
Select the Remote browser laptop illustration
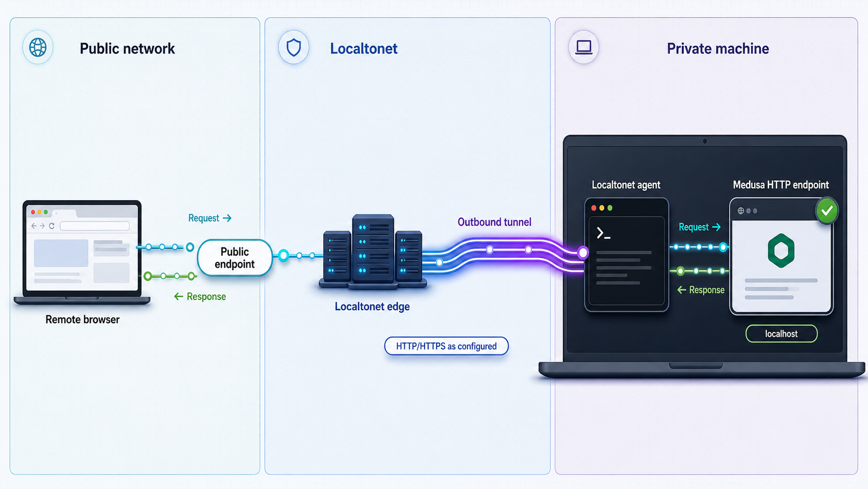pos(82,252)
